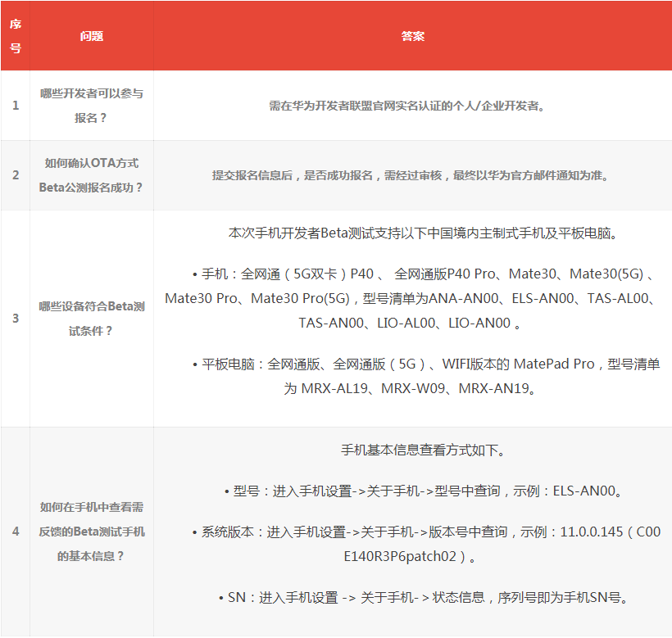The width and height of the screenshot is (672, 638).
Task: Click line TAS-AN00、LIO-AL00、LIO-AN00
Action: (410, 324)
